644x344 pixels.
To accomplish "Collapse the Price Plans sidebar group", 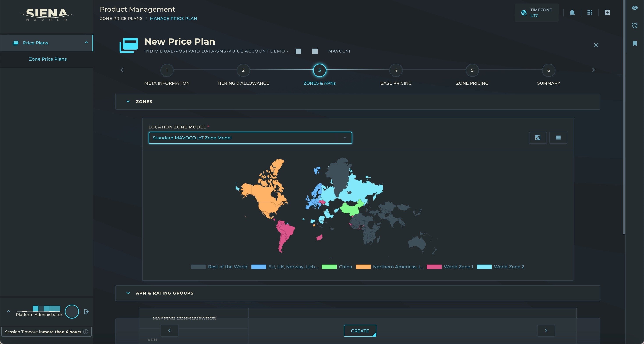I will [86, 42].
